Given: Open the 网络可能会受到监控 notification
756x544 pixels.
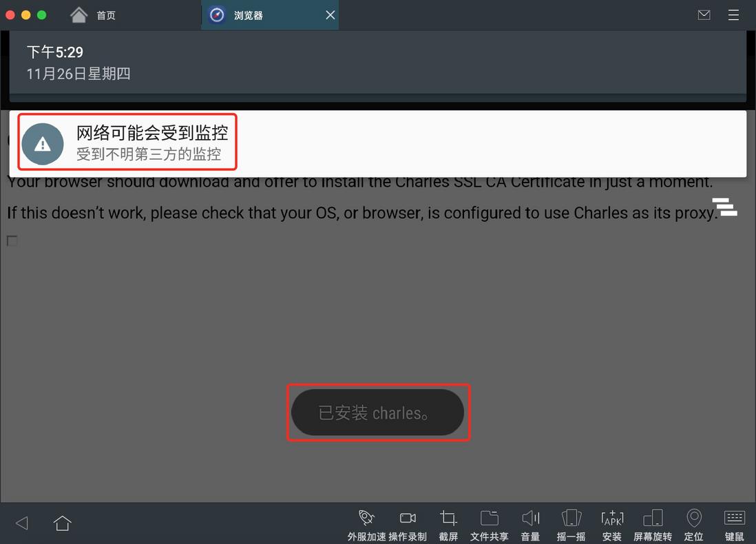Looking at the screenshot, I should tap(378, 144).
